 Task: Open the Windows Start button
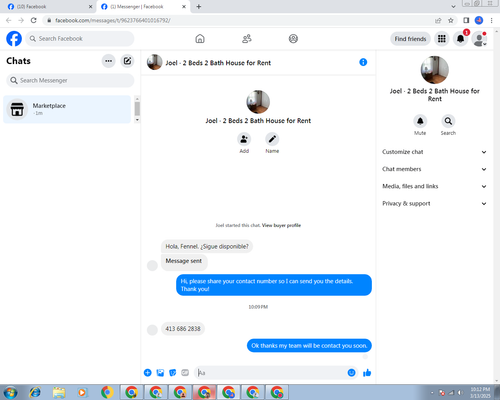(11, 392)
